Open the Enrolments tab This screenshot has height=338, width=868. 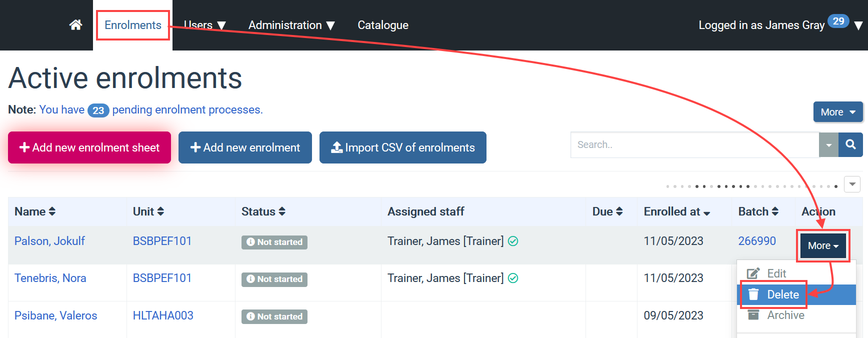pyautogui.click(x=133, y=25)
